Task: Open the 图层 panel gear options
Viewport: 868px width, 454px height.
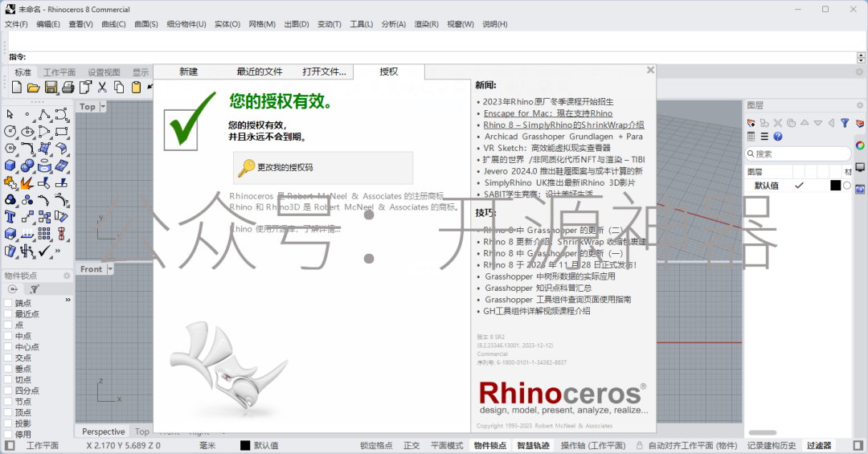Action: pos(860,105)
